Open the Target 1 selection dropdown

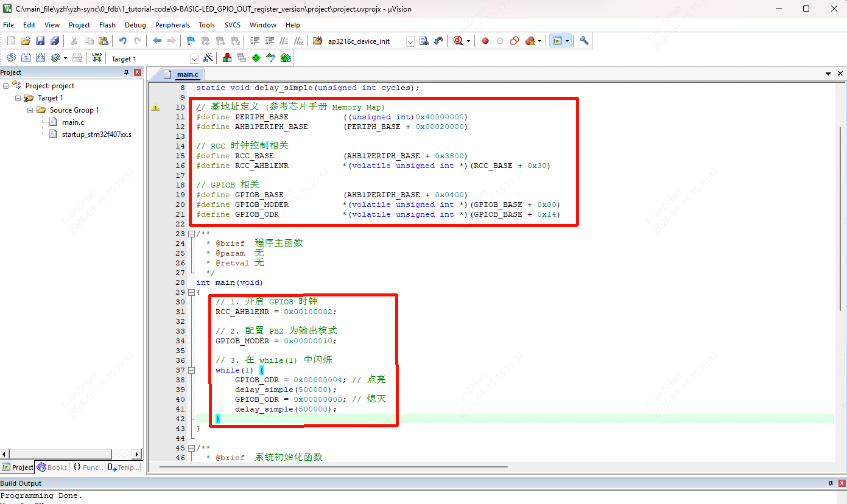[194, 58]
